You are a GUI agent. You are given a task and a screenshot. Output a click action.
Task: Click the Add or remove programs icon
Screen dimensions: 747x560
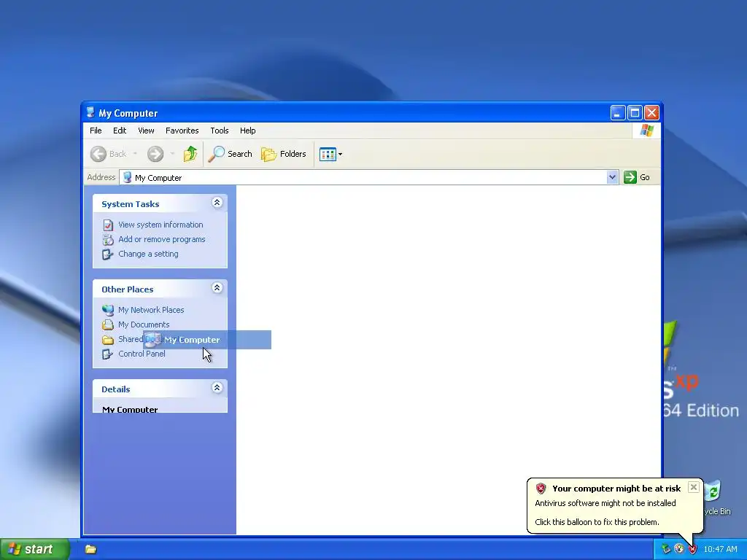coord(108,239)
